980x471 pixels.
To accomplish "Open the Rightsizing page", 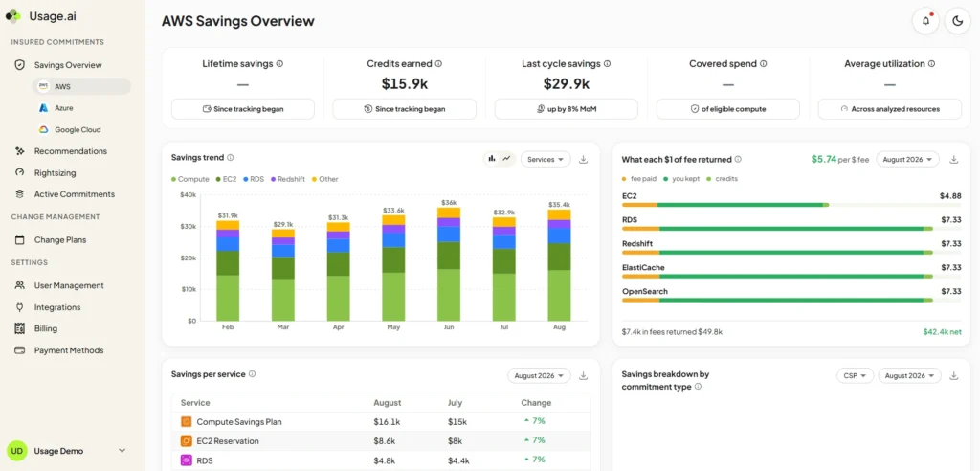I will point(55,172).
